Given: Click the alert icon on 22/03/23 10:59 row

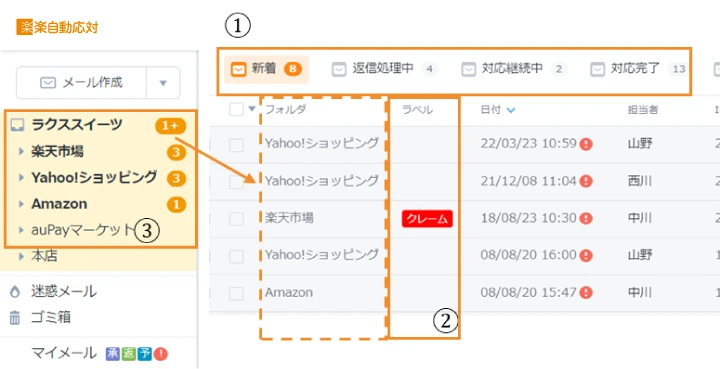Looking at the screenshot, I should (586, 144).
